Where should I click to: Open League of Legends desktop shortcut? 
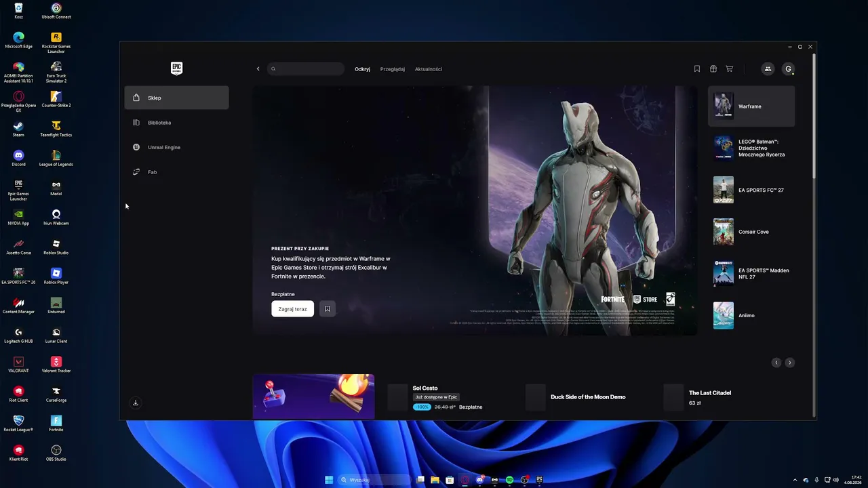point(56,158)
